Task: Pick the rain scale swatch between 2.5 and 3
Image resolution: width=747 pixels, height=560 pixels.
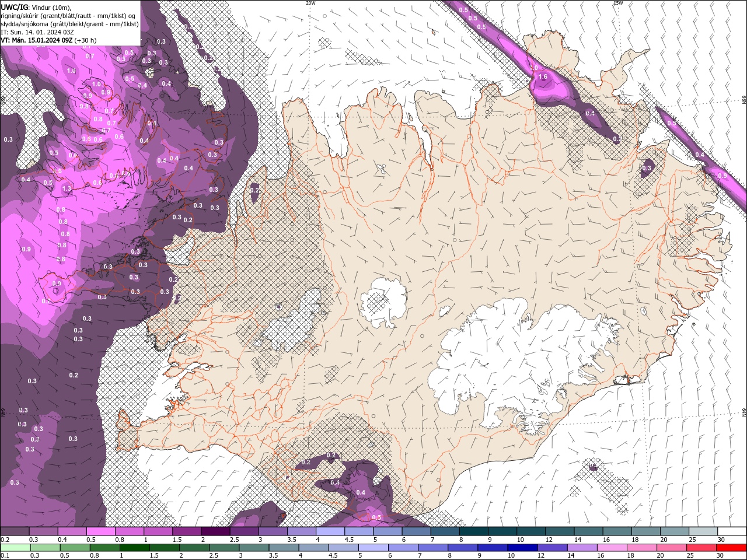Action: click(224, 548)
